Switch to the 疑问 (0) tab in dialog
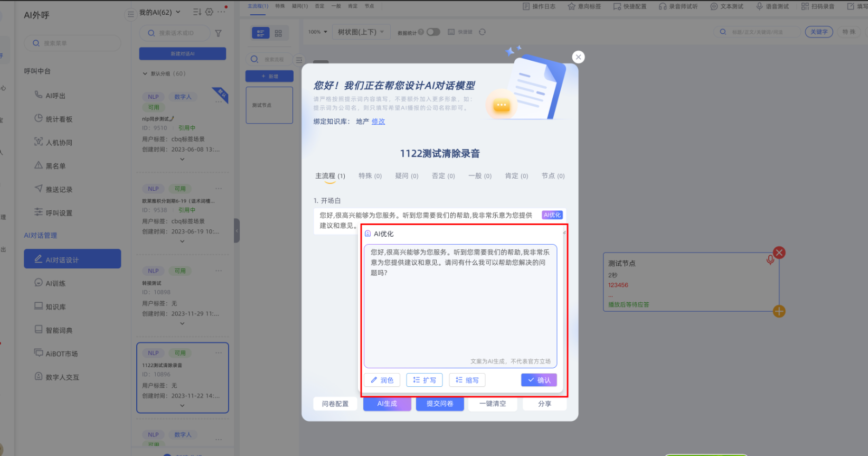This screenshot has height=456, width=868. pos(407,176)
